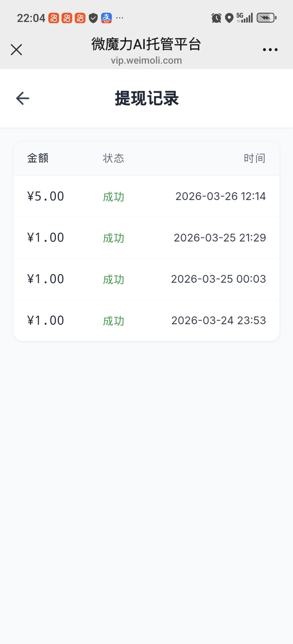
Task: Tap the 时间 column header
Action: [254, 158]
